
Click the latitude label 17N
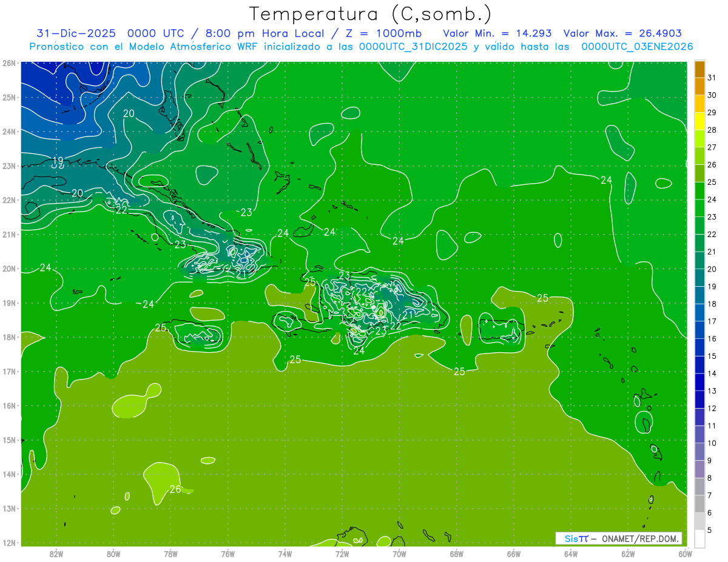(x=8, y=371)
